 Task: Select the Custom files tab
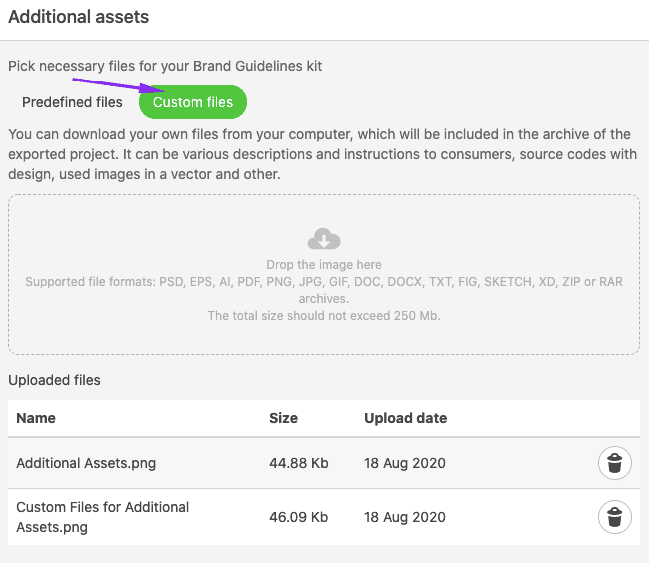click(x=193, y=102)
